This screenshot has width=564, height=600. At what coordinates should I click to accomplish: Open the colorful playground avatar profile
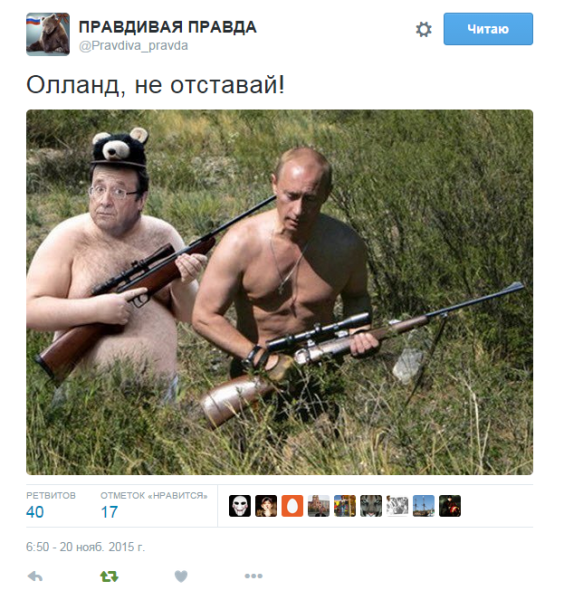[x=345, y=506]
